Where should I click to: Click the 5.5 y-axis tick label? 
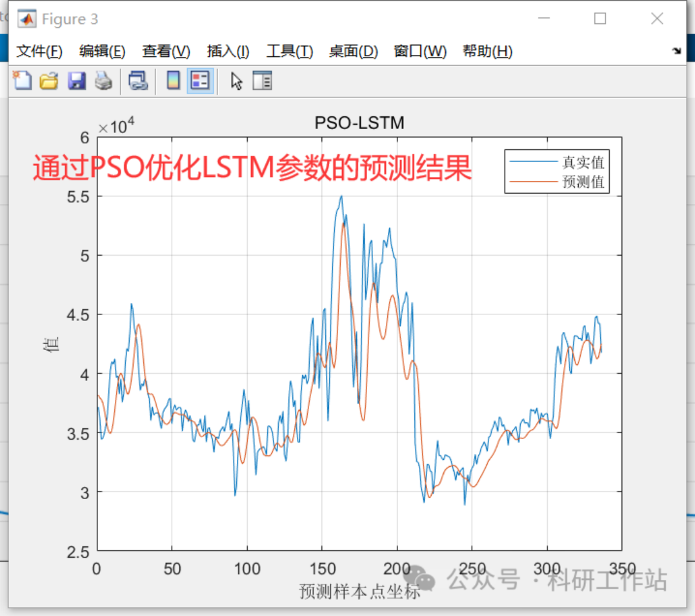(78, 197)
